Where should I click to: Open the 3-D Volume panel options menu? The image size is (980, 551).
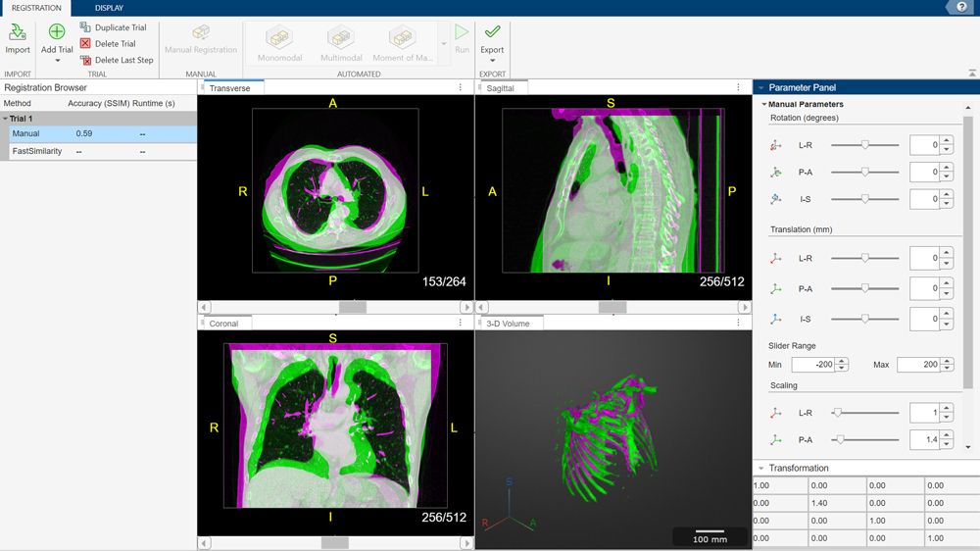[x=738, y=323]
